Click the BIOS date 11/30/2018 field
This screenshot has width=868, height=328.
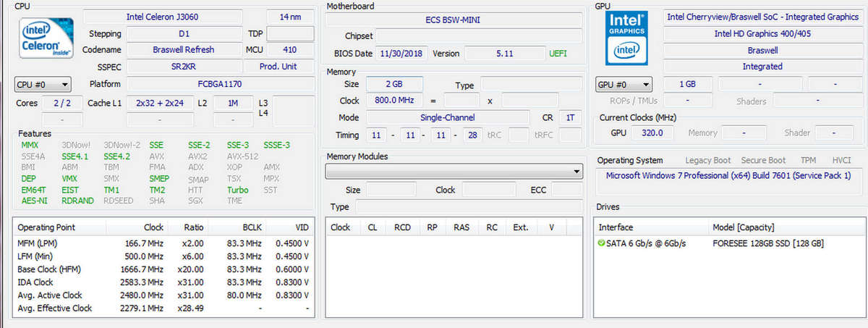point(401,54)
